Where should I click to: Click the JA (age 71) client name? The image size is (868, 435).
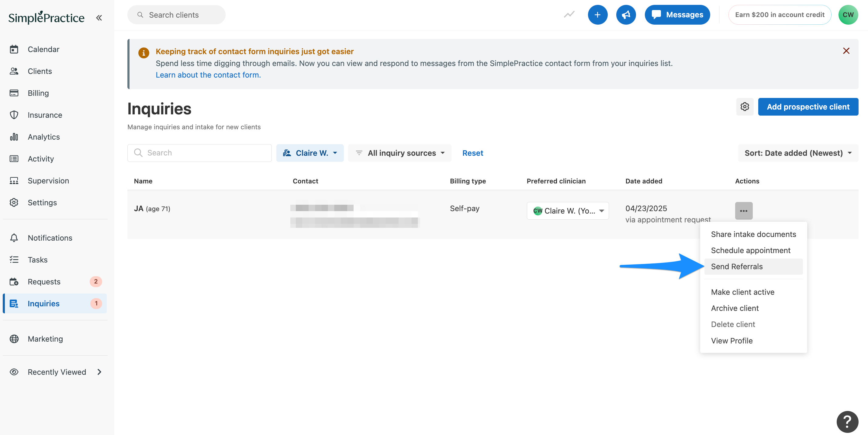tap(152, 209)
